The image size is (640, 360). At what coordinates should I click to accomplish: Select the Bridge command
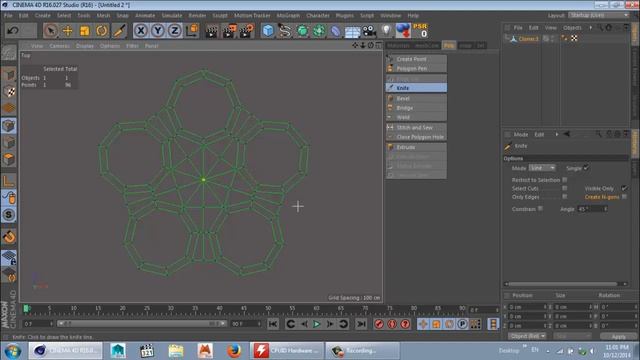tap(416, 108)
